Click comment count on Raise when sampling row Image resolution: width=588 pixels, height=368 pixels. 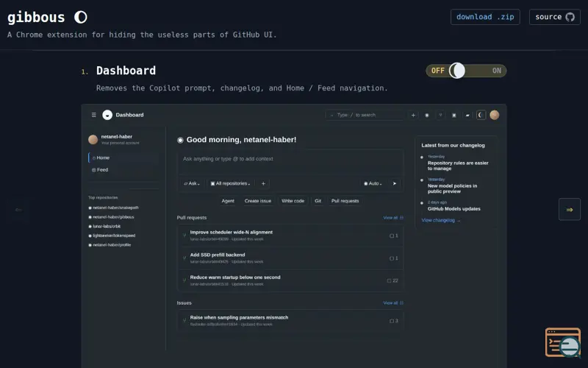point(394,321)
